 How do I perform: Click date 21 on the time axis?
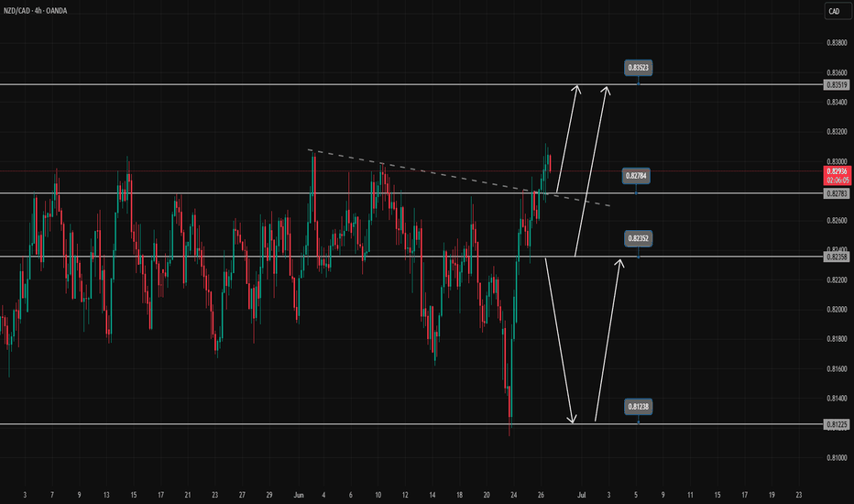coord(187,495)
